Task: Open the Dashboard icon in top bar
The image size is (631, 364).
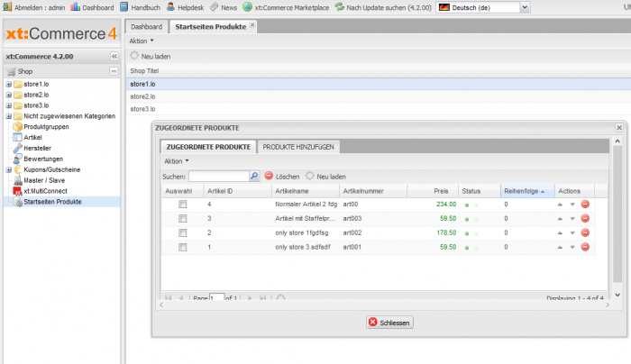Action: click(75, 7)
